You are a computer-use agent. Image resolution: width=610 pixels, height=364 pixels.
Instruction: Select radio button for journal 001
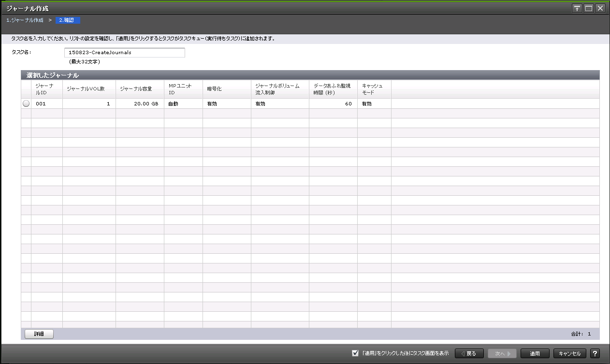26,103
